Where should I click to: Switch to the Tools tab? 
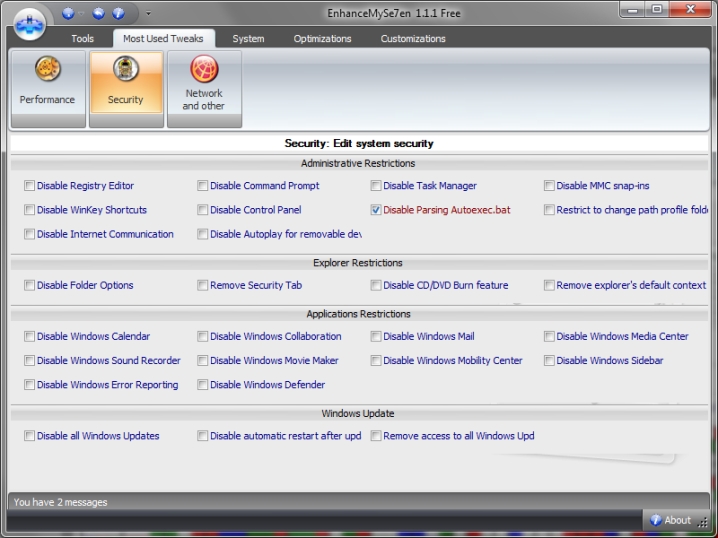[82, 39]
